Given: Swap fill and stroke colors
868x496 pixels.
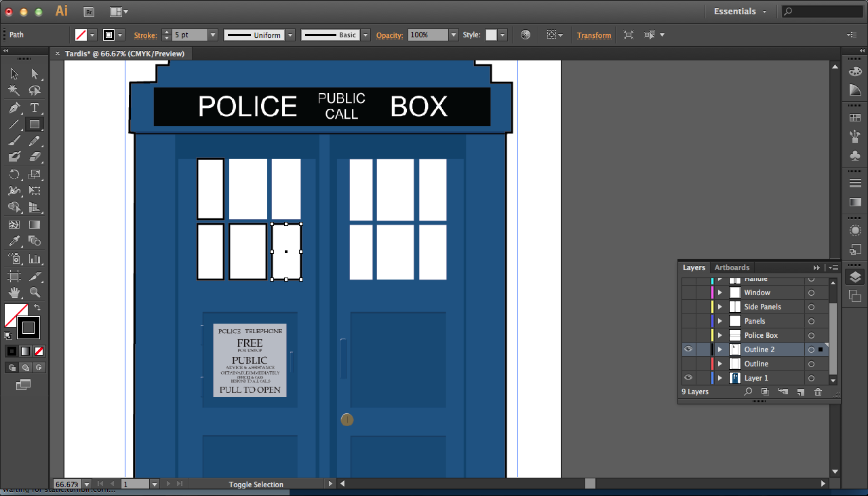Looking at the screenshot, I should click(37, 307).
